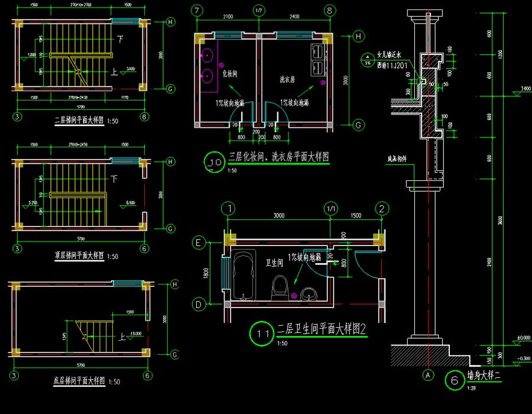Click the 上 label in 底层梯间 plan

[x=122, y=337]
